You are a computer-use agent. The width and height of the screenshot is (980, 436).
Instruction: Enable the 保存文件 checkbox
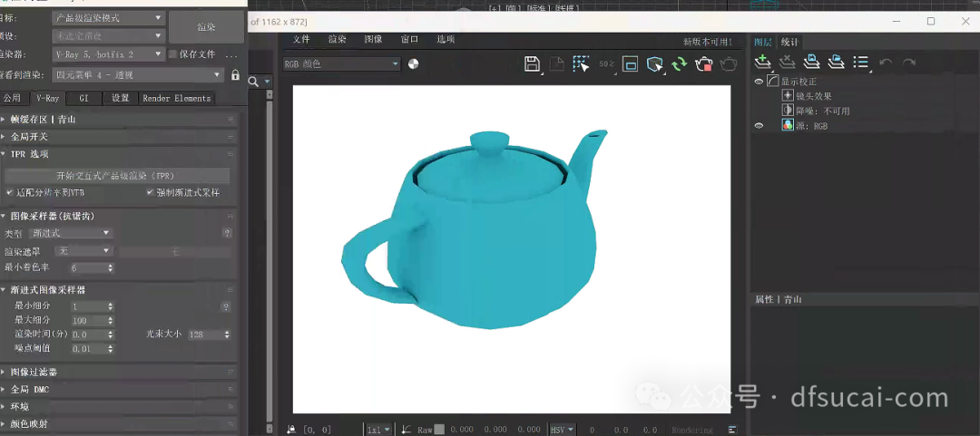173,54
